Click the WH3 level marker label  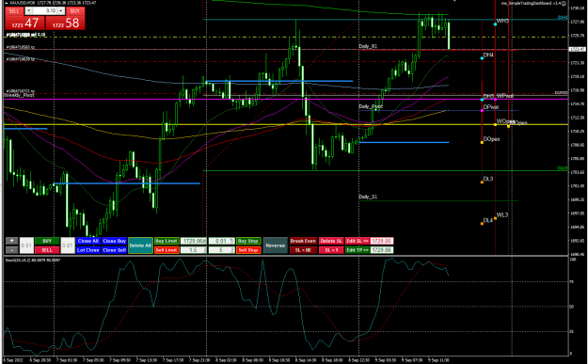[502, 21]
